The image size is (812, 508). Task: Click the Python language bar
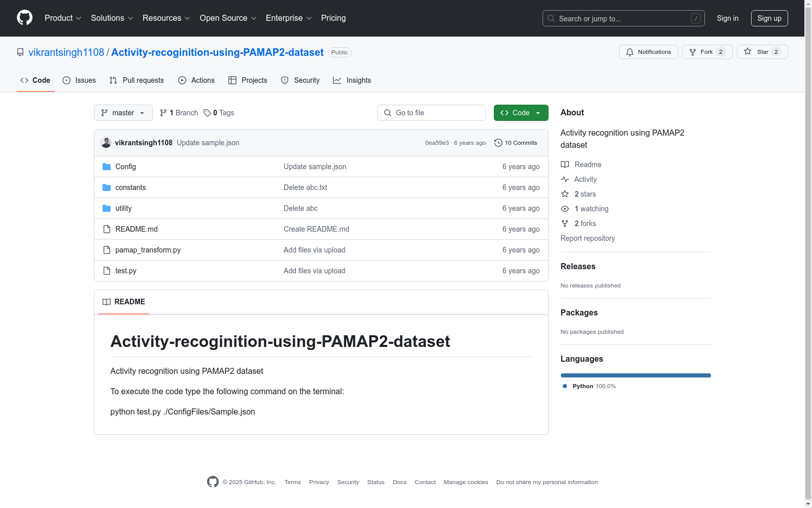(635, 375)
